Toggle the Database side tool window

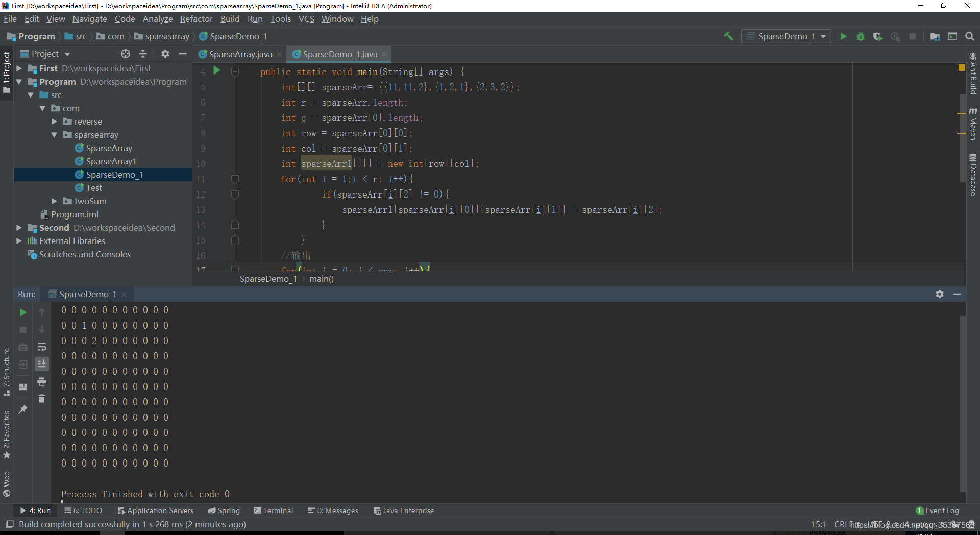[973, 174]
